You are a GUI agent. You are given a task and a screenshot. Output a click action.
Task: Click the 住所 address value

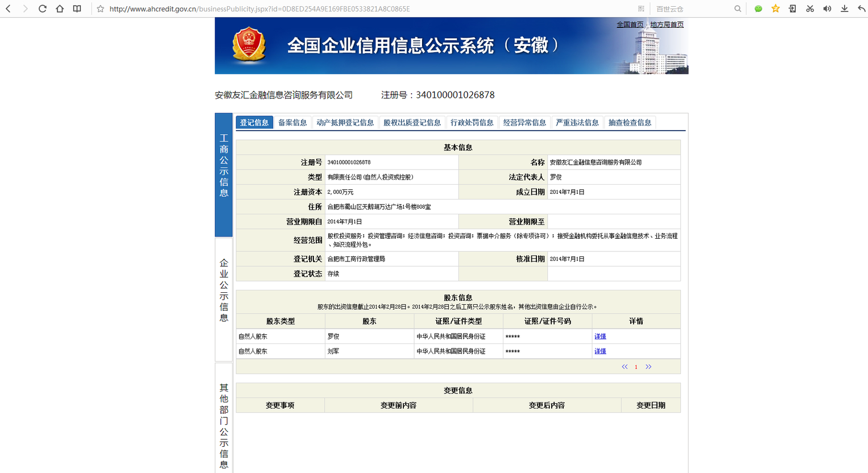click(379, 207)
